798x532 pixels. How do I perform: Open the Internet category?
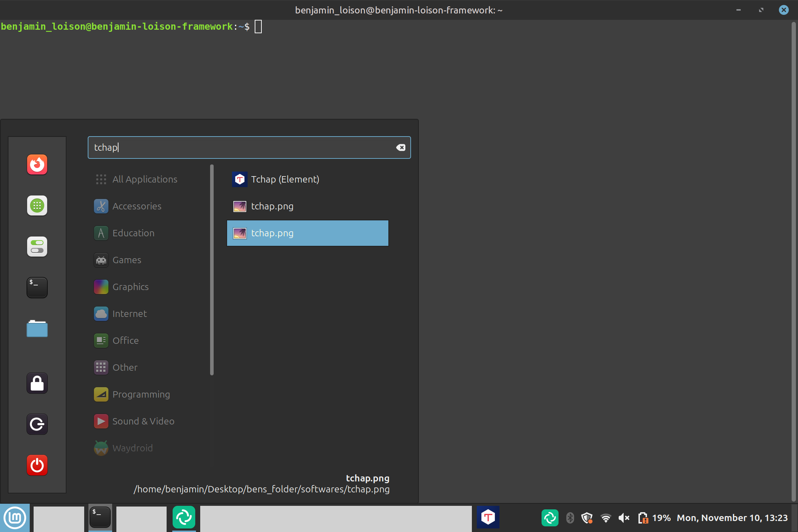click(129, 314)
